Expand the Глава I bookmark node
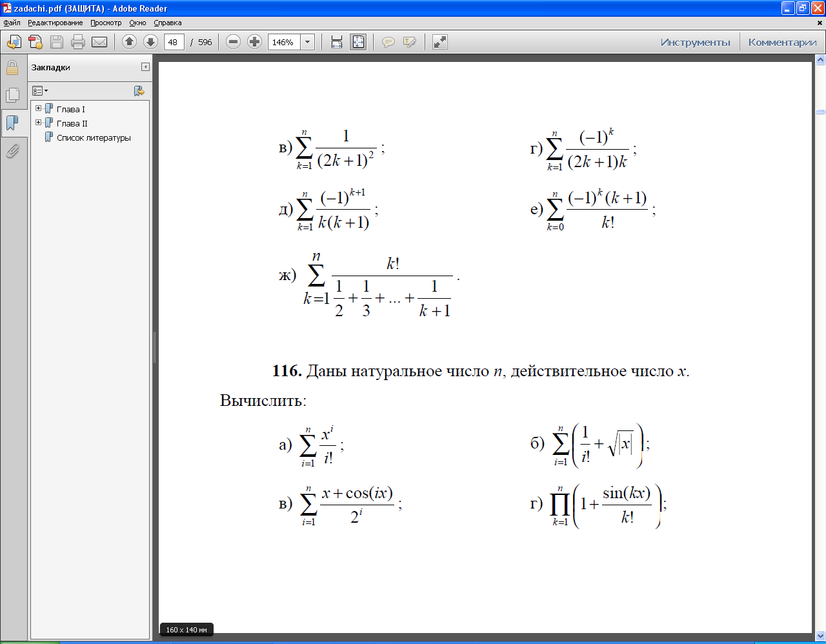The height and width of the screenshot is (644, 826). (39, 108)
